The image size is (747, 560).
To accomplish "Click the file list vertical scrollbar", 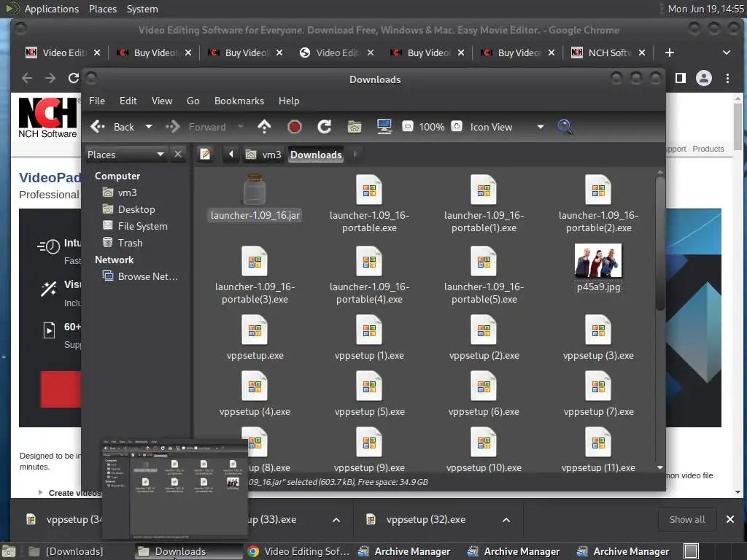I will [x=659, y=244].
